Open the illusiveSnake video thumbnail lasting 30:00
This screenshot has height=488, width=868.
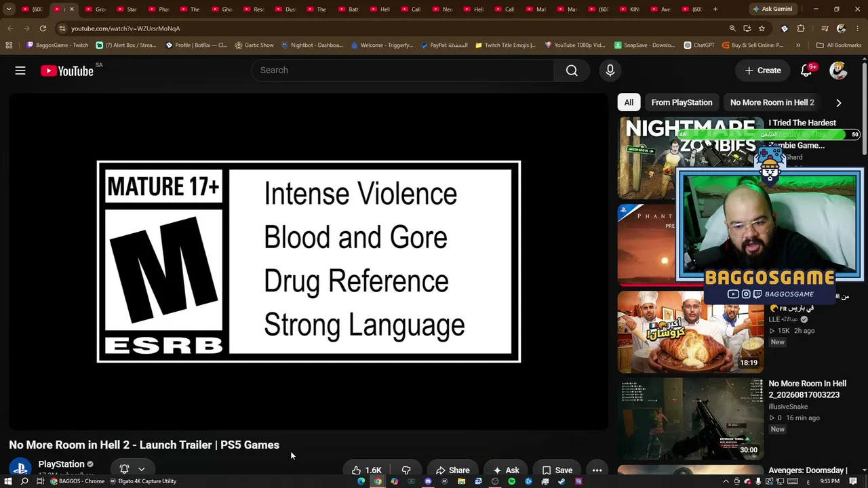pyautogui.click(x=690, y=419)
